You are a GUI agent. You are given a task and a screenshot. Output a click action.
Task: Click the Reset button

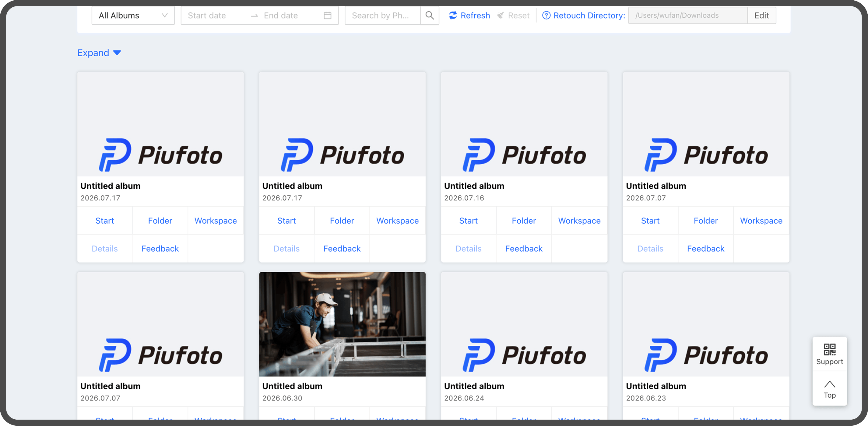(513, 16)
